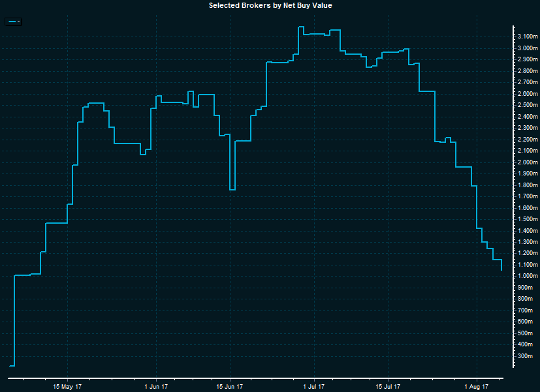Click the chart title 'Selected Brokers by Net Buy Value'
This screenshot has width=540, height=392.
[x=270, y=5]
